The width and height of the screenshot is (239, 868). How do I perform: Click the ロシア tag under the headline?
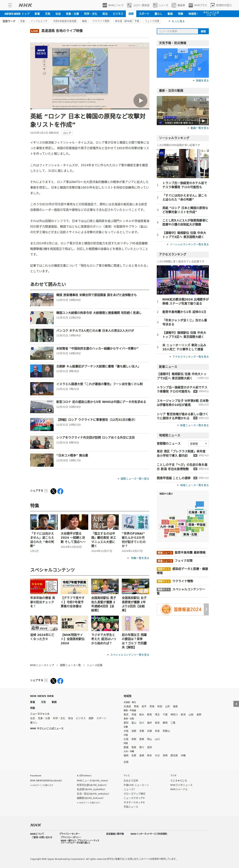pos(67,133)
